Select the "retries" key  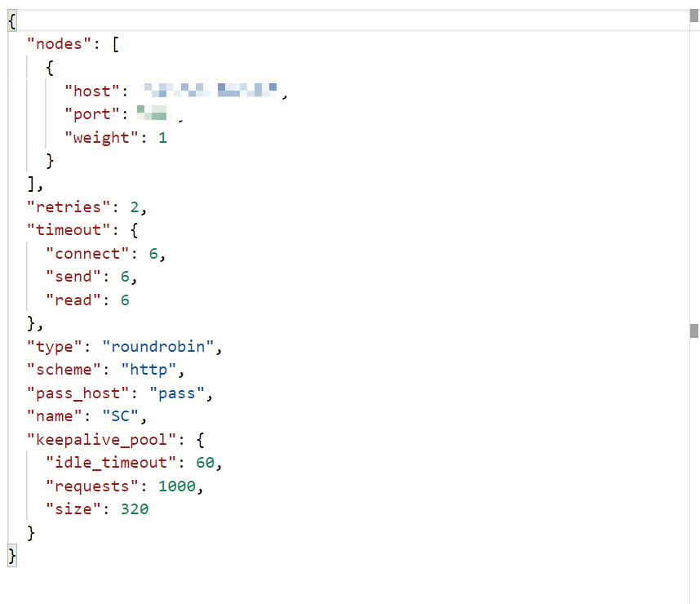tap(67, 207)
